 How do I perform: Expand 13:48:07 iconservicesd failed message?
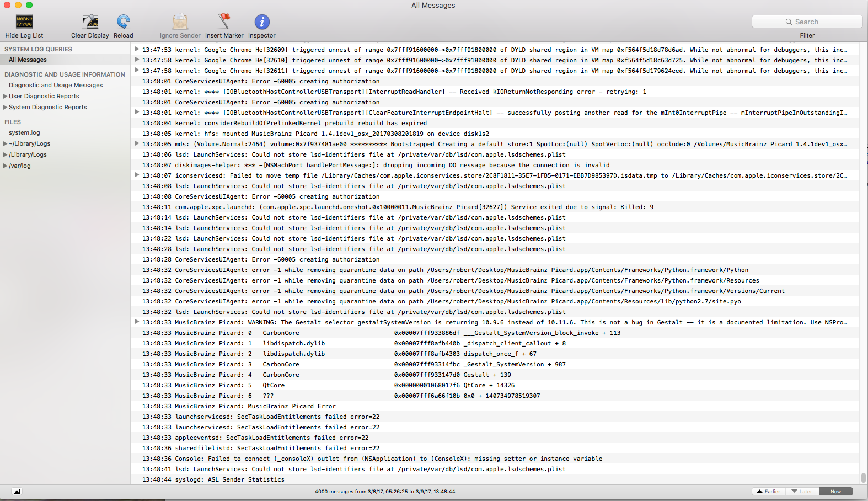pyautogui.click(x=137, y=175)
